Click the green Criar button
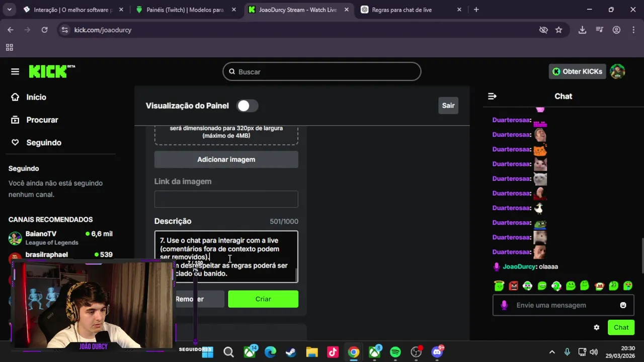The width and height of the screenshot is (644, 362). tap(263, 299)
